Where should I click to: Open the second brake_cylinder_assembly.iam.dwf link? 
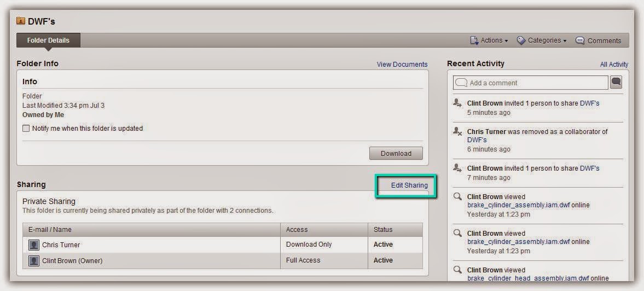pos(518,241)
